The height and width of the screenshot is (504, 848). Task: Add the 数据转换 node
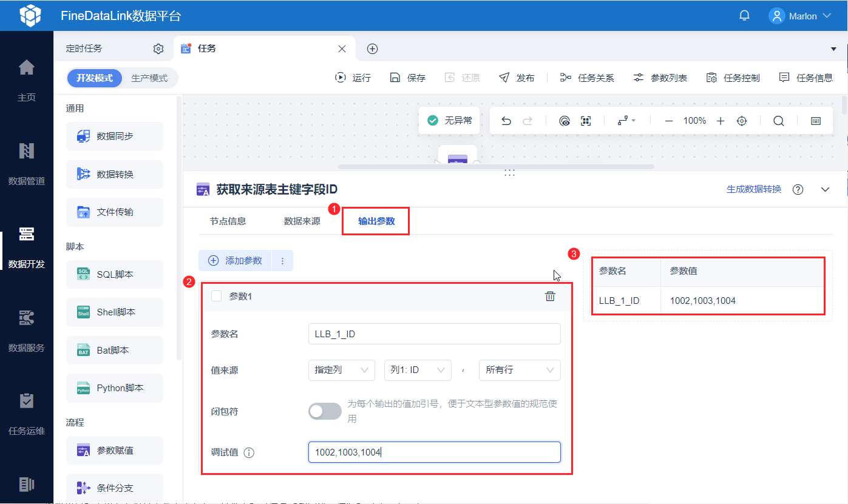(115, 174)
